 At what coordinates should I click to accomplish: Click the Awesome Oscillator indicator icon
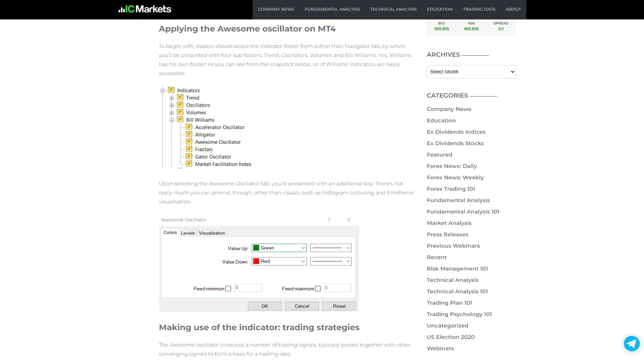tap(189, 141)
